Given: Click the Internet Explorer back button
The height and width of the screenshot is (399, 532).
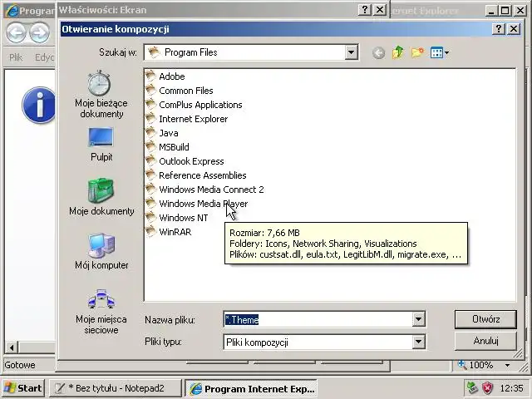Looking at the screenshot, I should 16,32.
